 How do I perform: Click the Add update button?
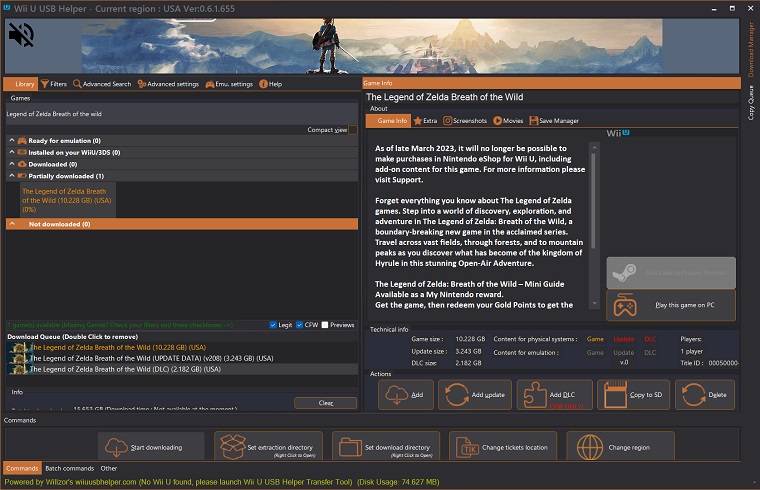[x=475, y=395]
